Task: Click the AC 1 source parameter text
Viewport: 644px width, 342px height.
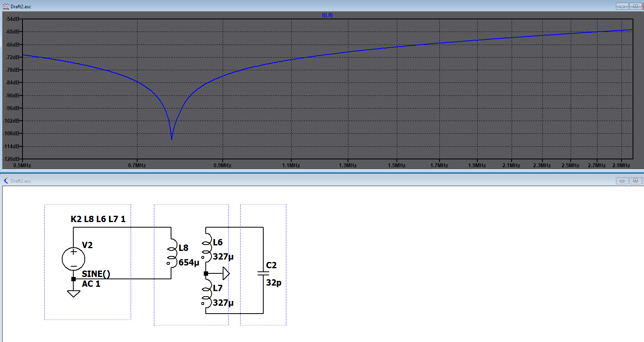Action: click(91, 284)
